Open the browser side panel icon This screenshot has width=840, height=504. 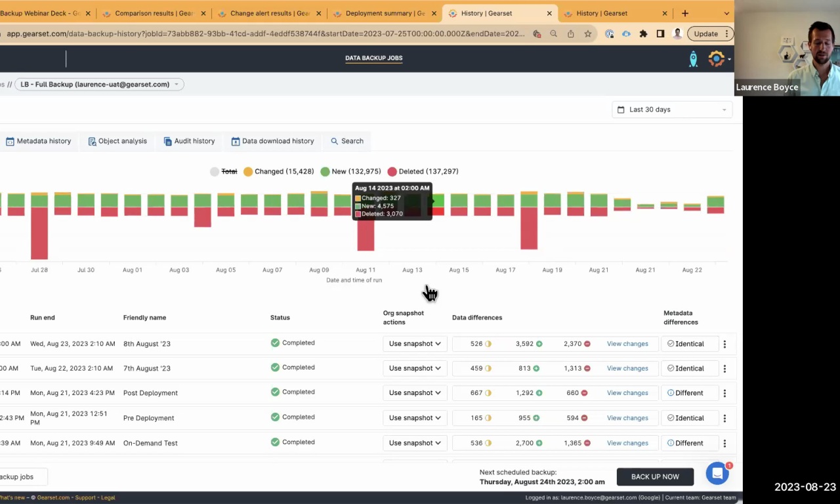pos(660,34)
